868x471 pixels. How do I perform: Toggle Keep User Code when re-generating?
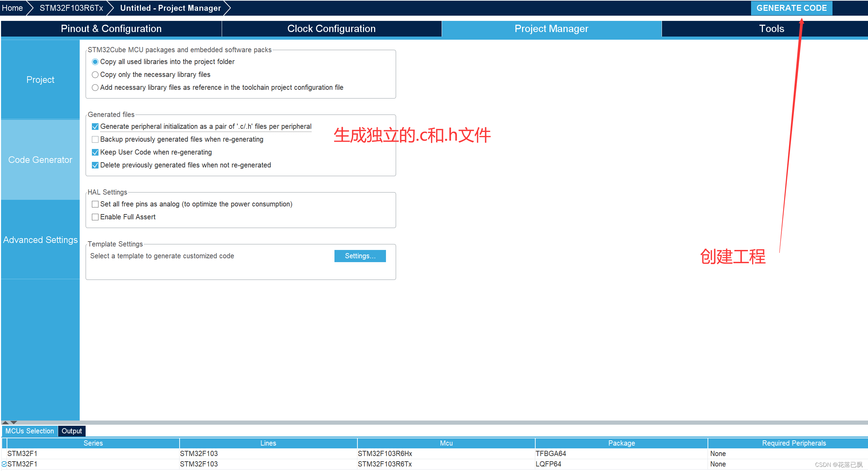pos(95,152)
